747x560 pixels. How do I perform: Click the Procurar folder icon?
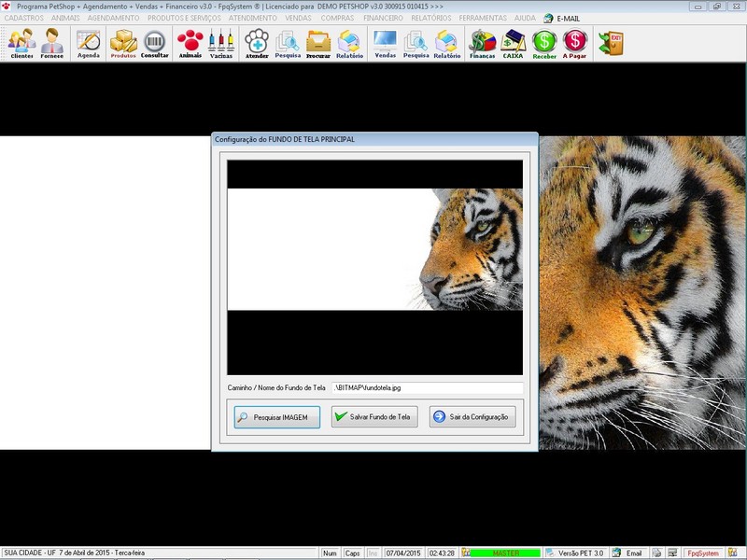[318, 43]
